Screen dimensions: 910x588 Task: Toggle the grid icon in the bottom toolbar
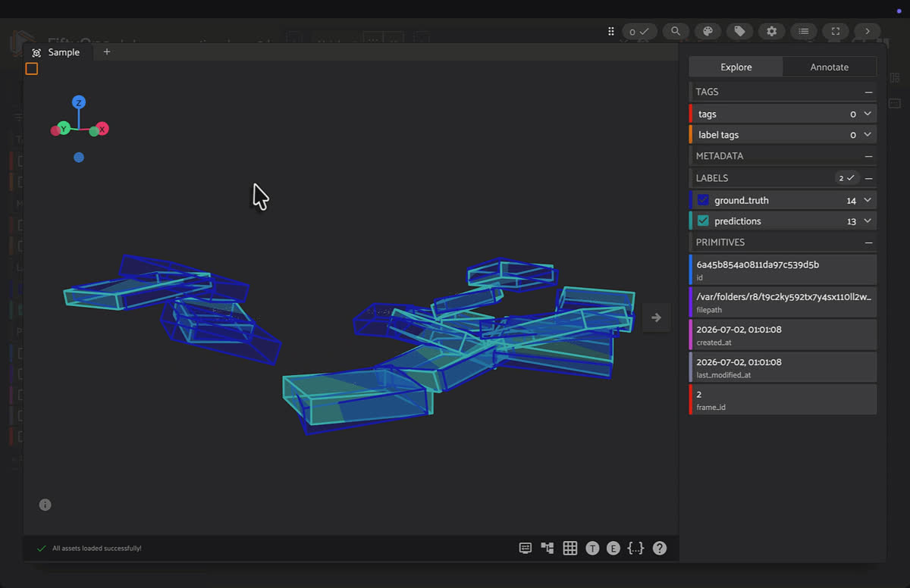[x=570, y=548]
